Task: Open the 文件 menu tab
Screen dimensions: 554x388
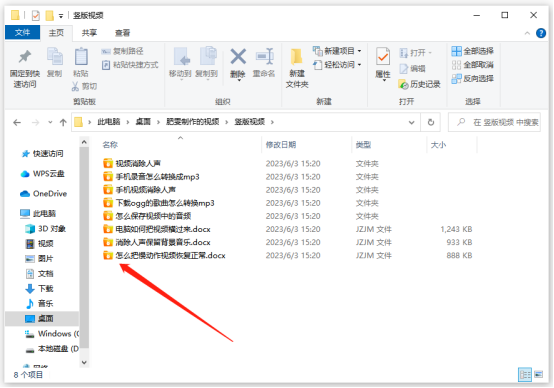Action: [x=22, y=33]
